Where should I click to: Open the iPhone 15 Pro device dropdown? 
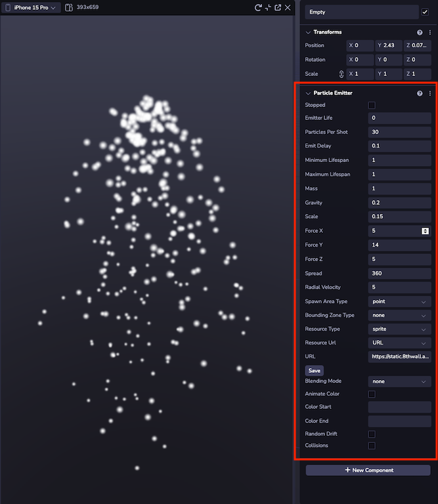tap(31, 7)
